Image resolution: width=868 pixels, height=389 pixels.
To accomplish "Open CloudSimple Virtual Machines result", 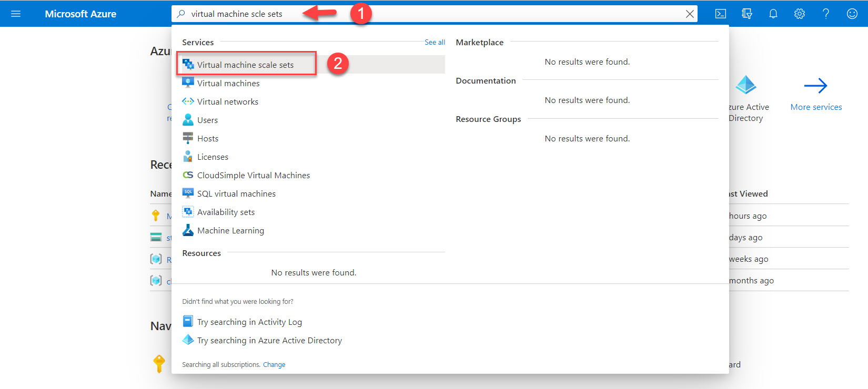I will tap(253, 175).
